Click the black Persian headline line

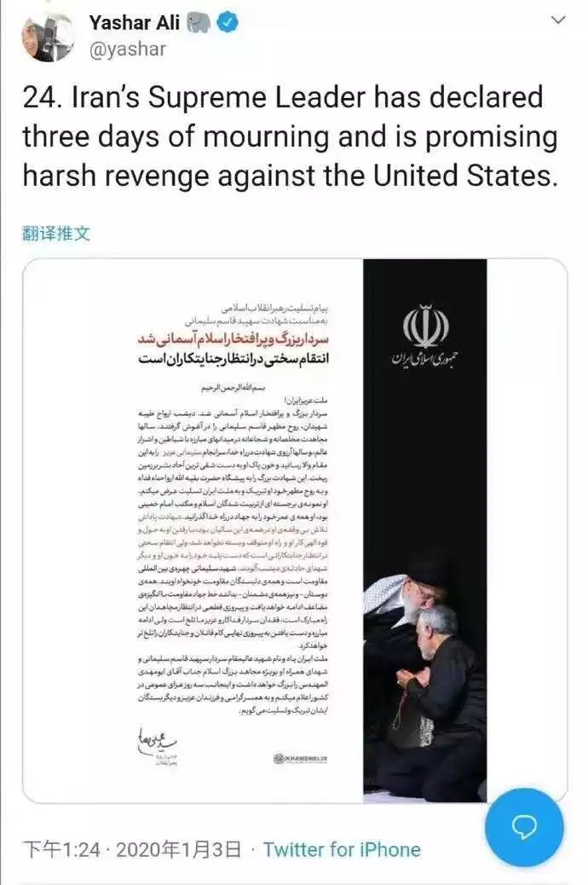click(x=233, y=360)
